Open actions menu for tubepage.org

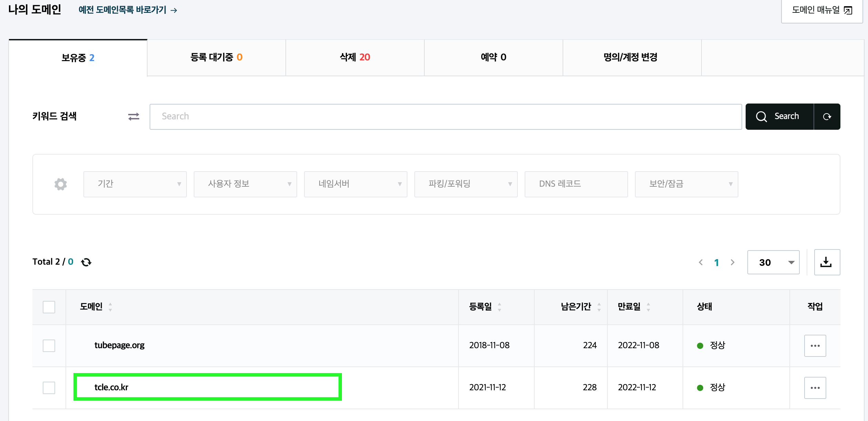815,346
